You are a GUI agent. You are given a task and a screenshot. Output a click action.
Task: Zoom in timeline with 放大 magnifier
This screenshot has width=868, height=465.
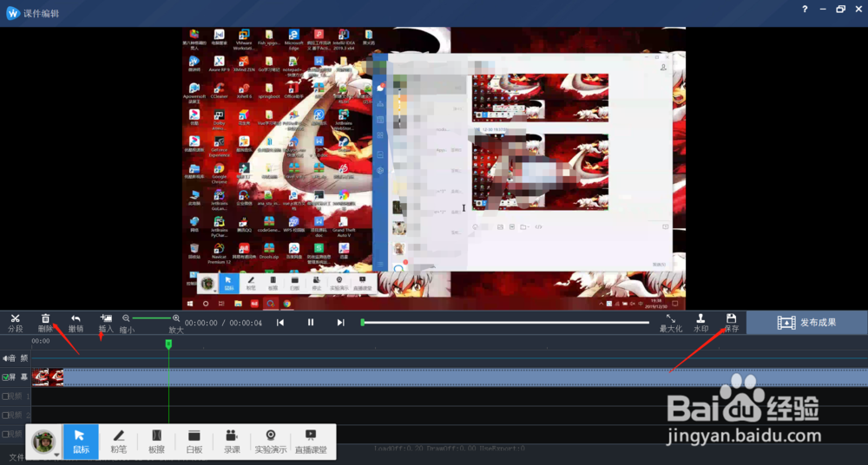176,318
